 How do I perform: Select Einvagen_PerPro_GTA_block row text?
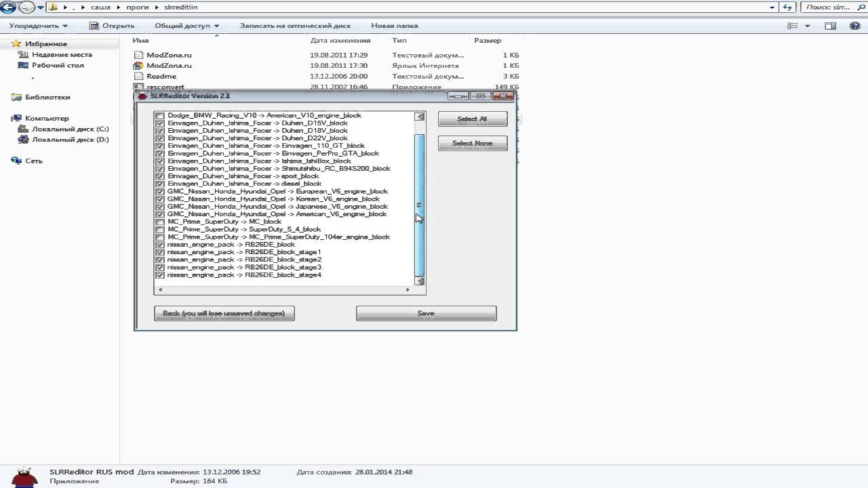pos(273,153)
